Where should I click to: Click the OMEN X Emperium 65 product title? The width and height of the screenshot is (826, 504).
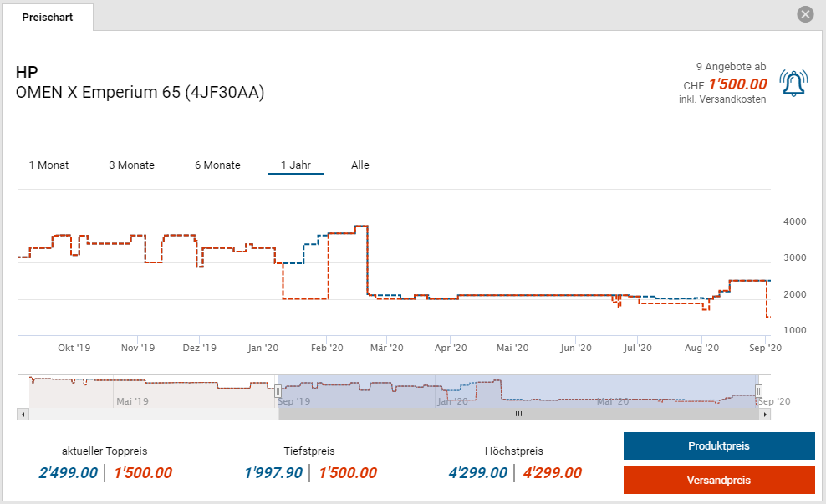pos(140,93)
